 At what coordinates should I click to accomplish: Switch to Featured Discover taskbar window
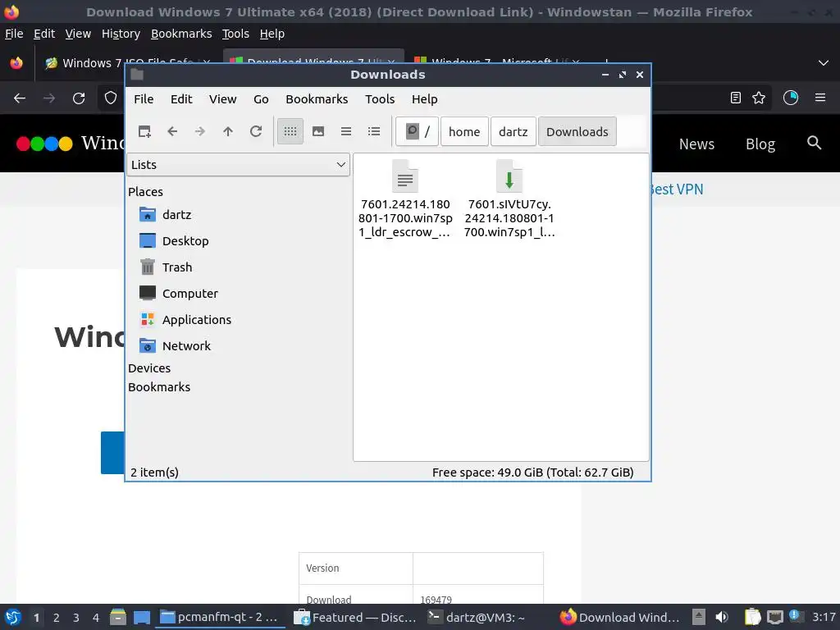356,617
